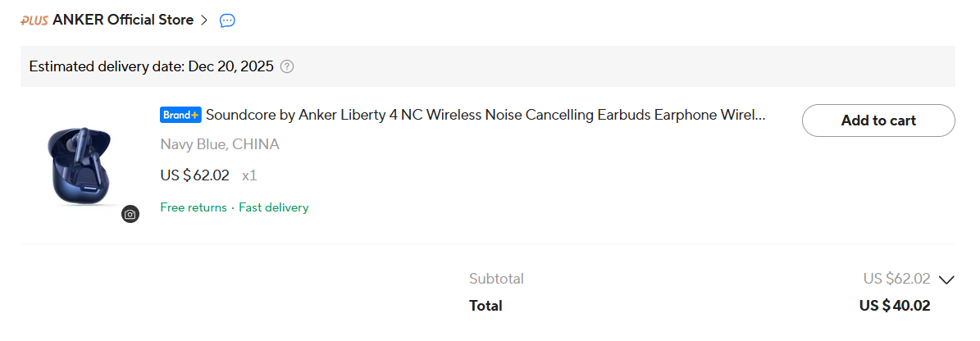The width and height of the screenshot is (980, 341).
Task: Click the total amount US $40.02
Action: point(895,306)
